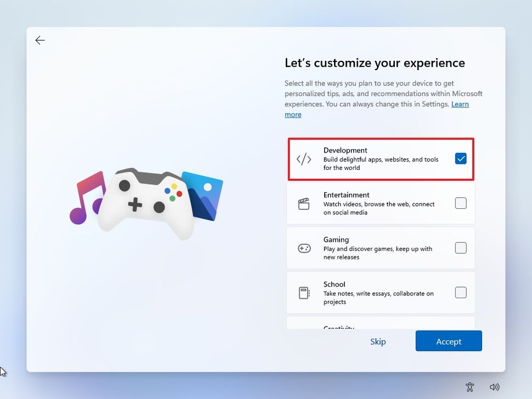Click the Development code brackets icon
Image resolution: width=532 pixels, height=399 pixels.
point(304,159)
